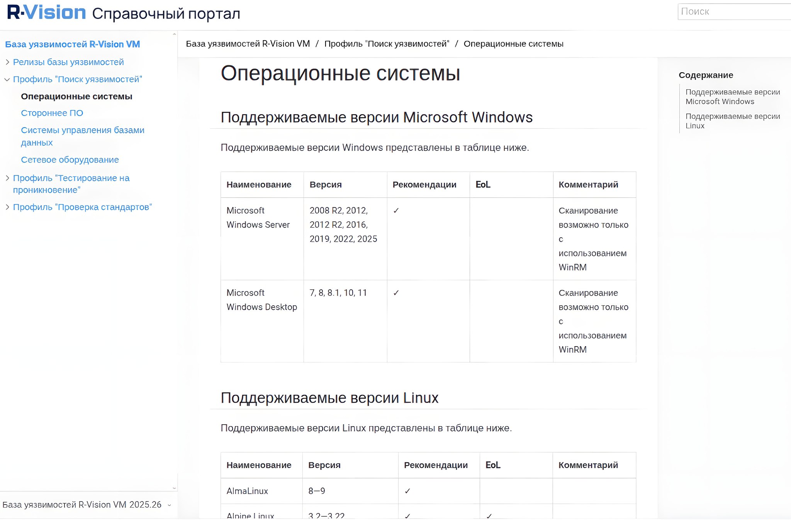Open Сетевое оборудование sidebar page
The width and height of the screenshot is (791, 532).
70,160
